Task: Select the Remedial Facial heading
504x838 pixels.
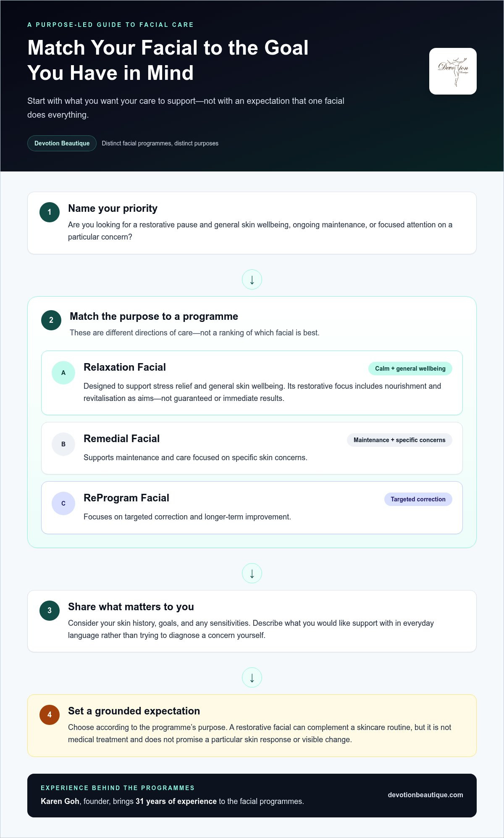Action: pos(122,439)
